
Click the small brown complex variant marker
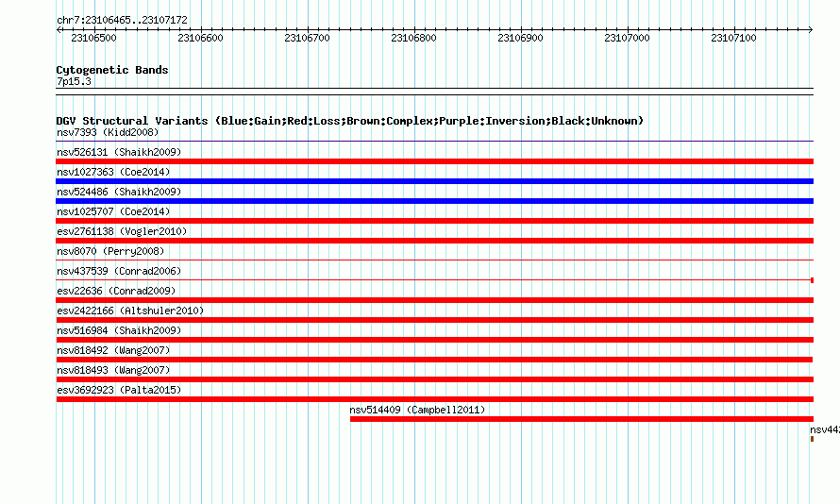[812, 439]
